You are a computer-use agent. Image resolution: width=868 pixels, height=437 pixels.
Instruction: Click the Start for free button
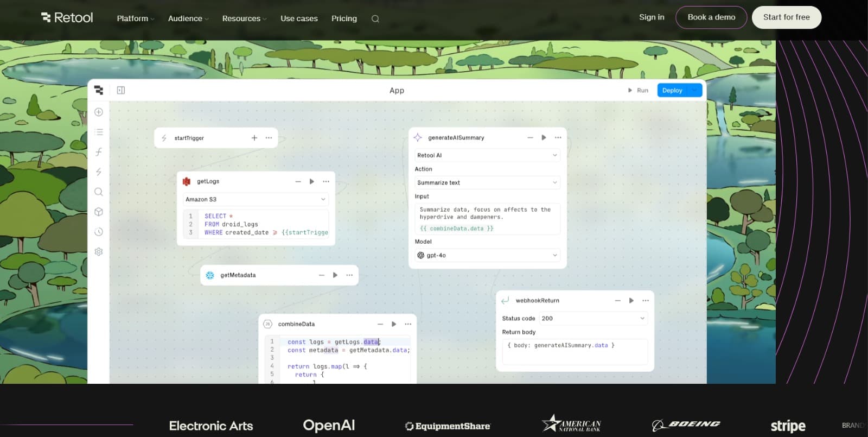click(x=786, y=17)
